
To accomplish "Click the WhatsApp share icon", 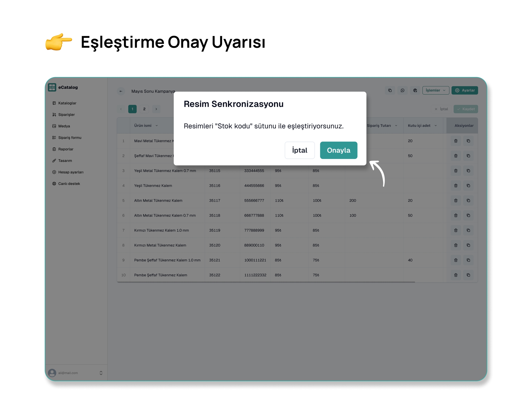I will [402, 90].
